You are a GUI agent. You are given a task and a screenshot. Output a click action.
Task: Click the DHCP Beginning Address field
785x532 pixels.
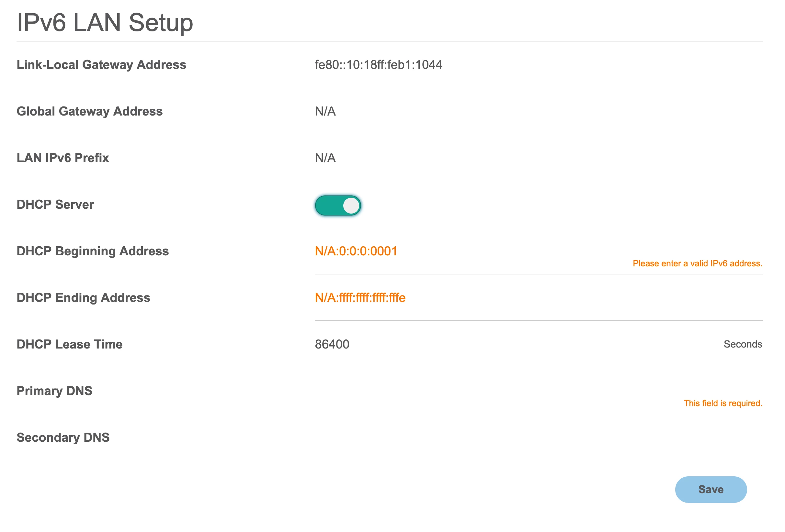356,251
